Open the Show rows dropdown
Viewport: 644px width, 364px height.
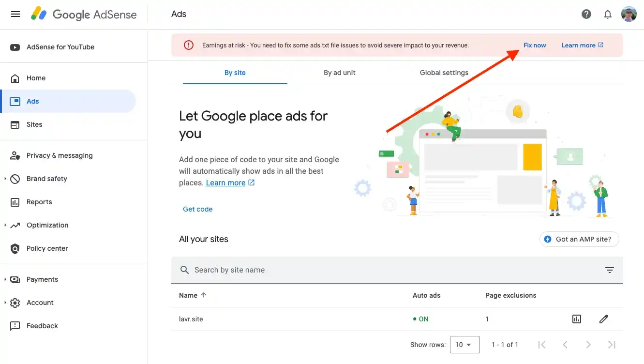point(464,344)
